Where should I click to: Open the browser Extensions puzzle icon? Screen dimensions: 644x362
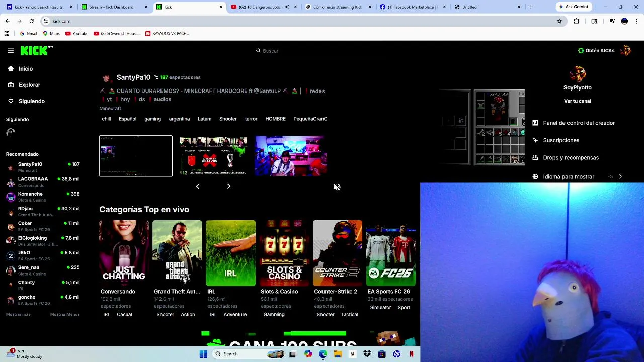coord(577,21)
